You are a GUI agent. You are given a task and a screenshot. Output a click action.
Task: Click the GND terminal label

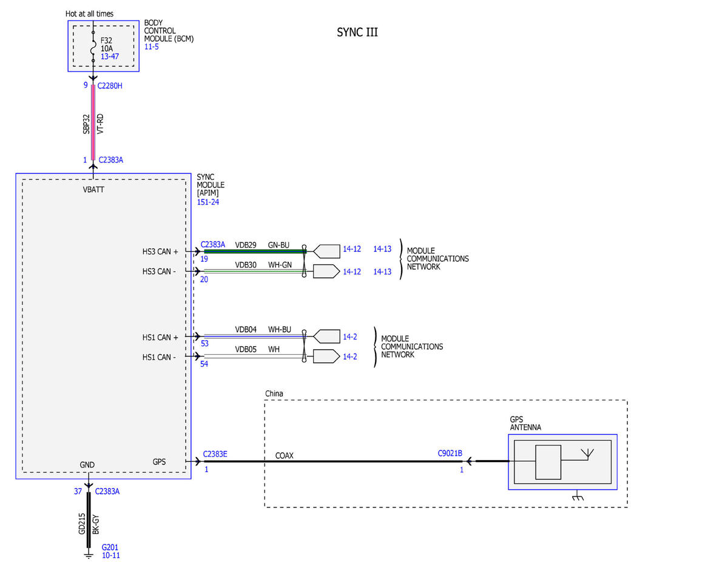click(87, 465)
